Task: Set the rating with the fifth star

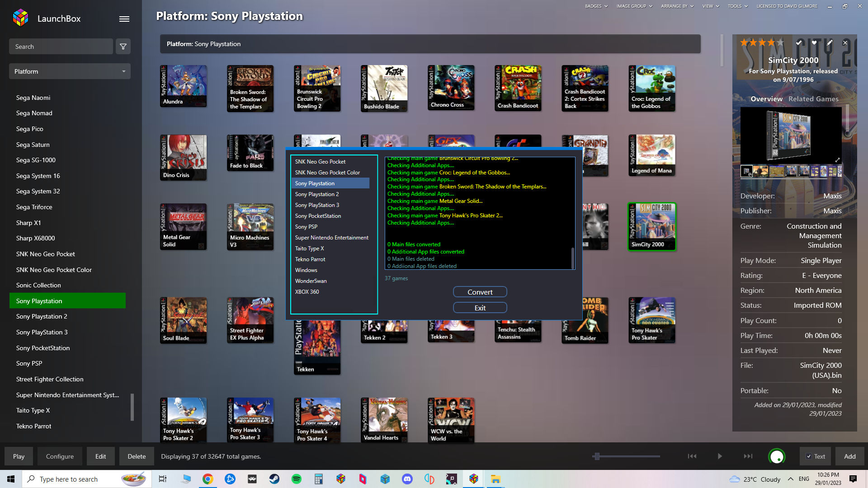Action: tap(781, 42)
